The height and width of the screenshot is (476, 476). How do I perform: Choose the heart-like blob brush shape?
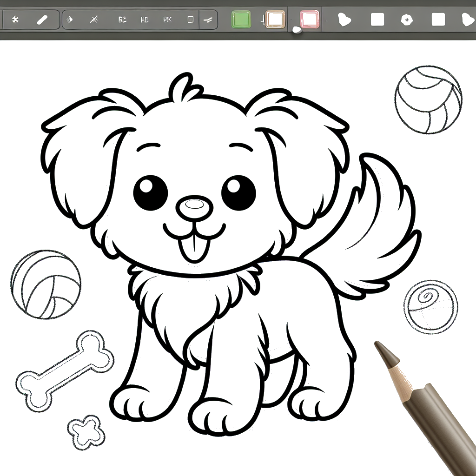point(344,20)
